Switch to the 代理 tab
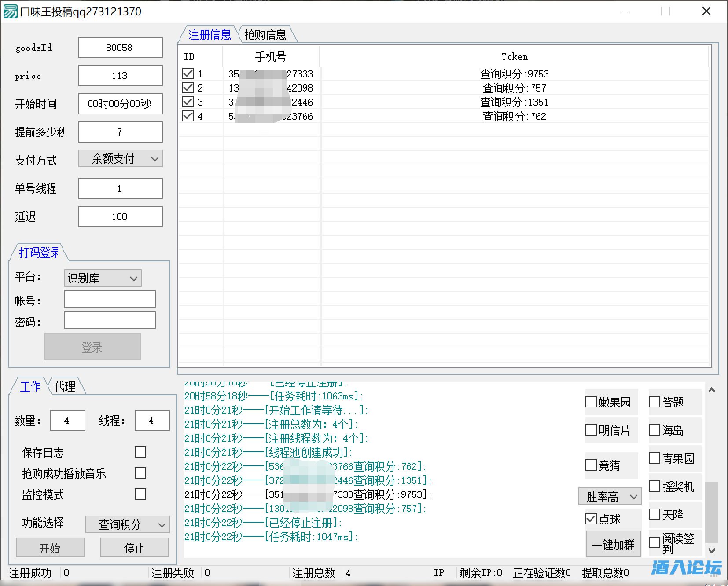Image resolution: width=728 pixels, height=586 pixels. [x=65, y=386]
